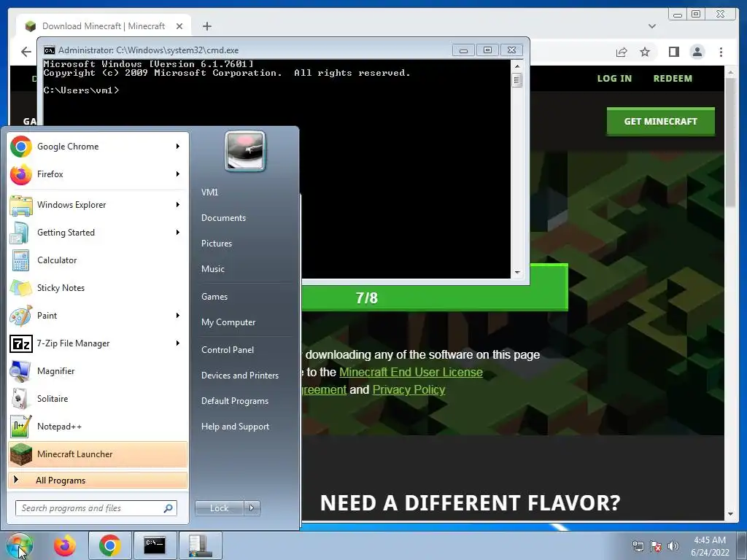Open Devices and Printers
This screenshot has width=747, height=560.
point(239,376)
